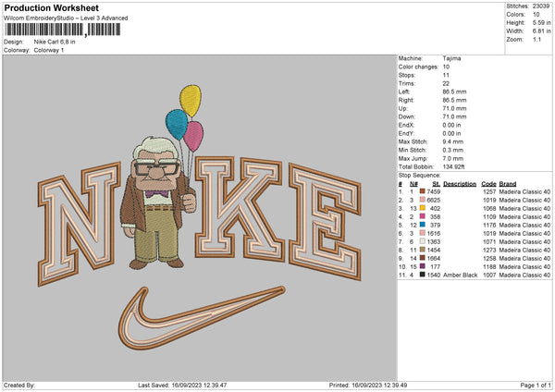Screen dimensions: 555x392
Task: Click 'Page 1 of 1' in footer
Action: pos(536,385)
